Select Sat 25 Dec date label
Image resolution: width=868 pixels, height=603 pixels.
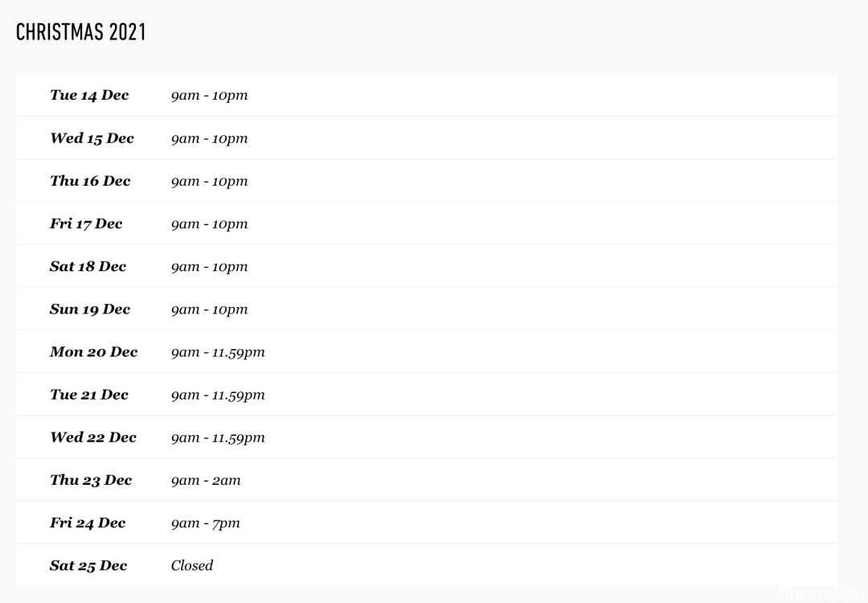coord(88,565)
